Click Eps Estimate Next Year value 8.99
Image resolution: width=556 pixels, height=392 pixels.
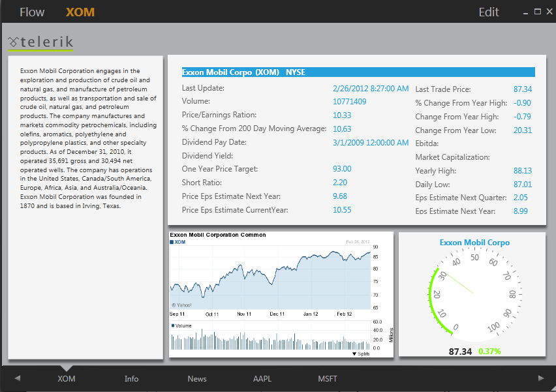[521, 211]
